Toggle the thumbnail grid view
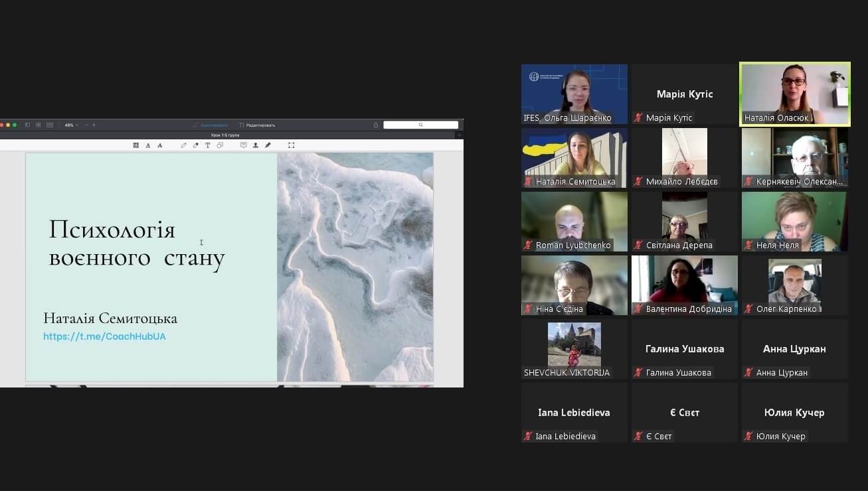This screenshot has width=868, height=491. pyautogui.click(x=39, y=125)
